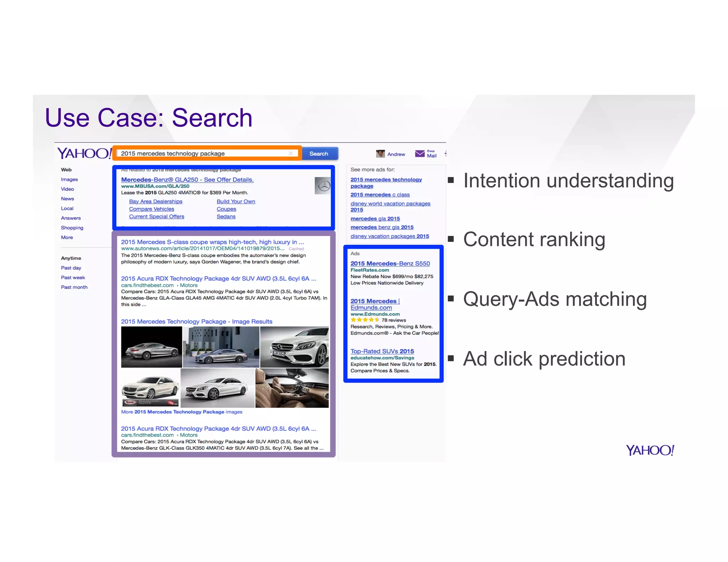Image resolution: width=728 pixels, height=562 pixels.
Task: Click mercedes benz gla 2015 suggestion
Action: [x=382, y=227]
